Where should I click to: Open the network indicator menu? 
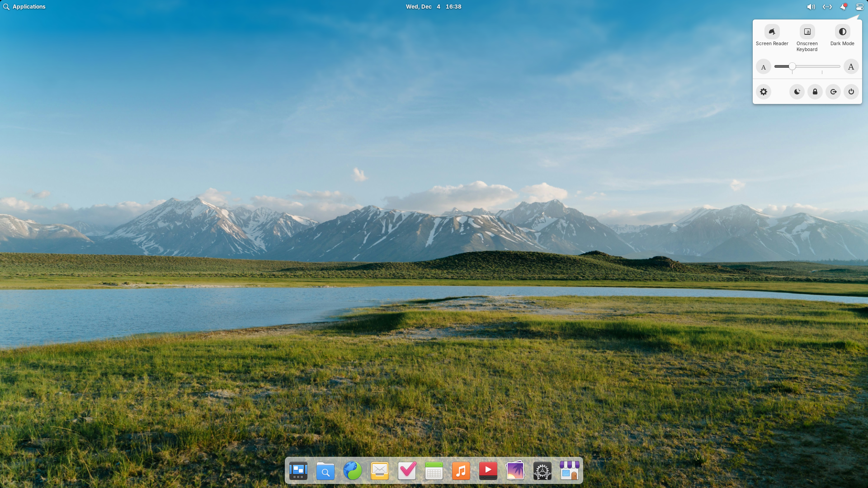[x=827, y=7]
